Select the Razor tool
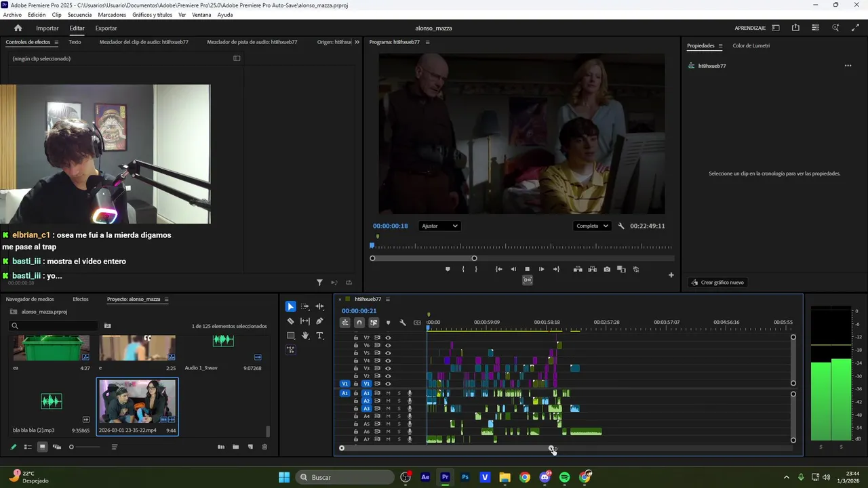 tap(291, 321)
